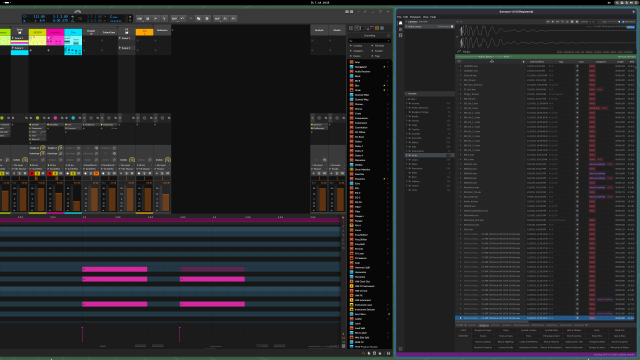Image resolution: width=640 pixels, height=360 pixels.
Task: Click the cyan track's color dot in the mixer
Action: point(73,118)
